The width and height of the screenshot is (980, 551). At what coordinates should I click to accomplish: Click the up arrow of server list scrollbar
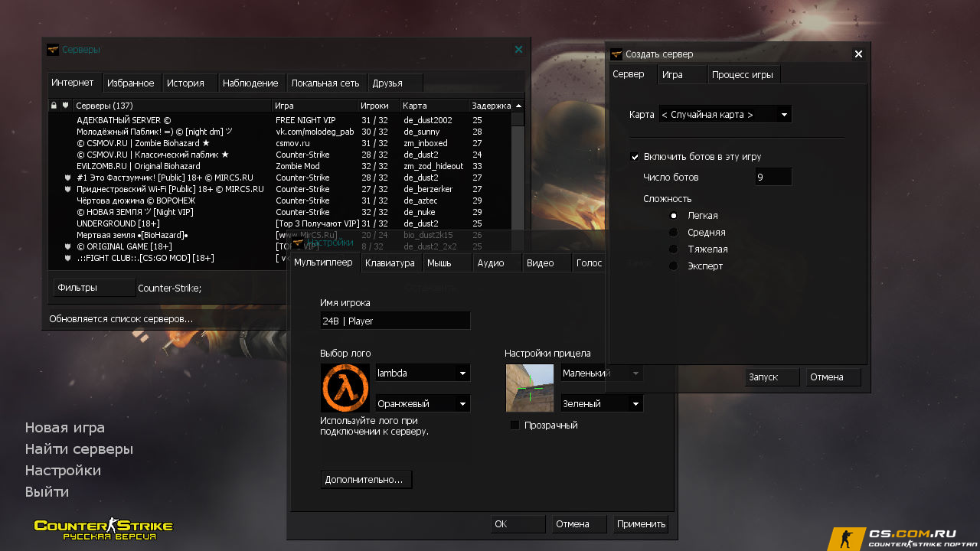[518, 106]
